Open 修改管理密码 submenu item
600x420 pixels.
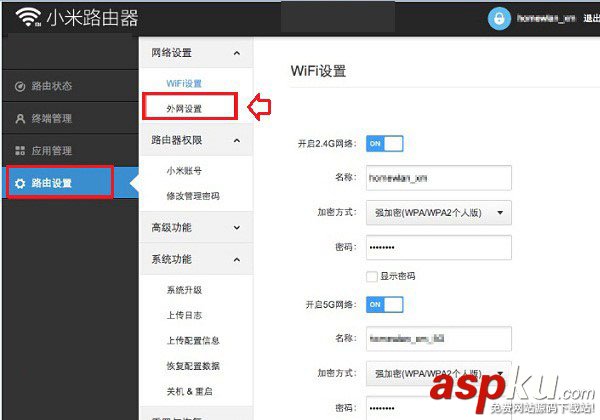pos(193,196)
